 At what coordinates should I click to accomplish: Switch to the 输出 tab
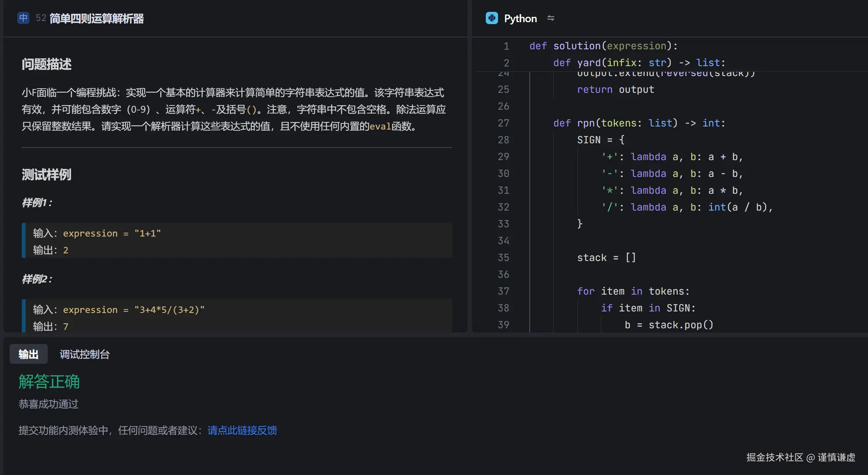tap(29, 354)
